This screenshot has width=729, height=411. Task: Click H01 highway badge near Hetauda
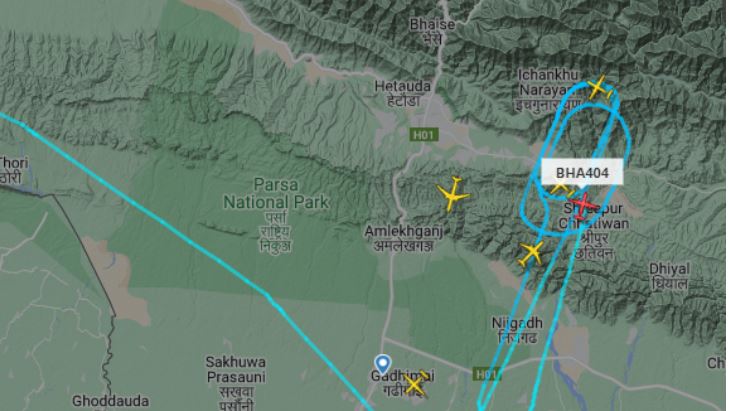click(x=423, y=135)
